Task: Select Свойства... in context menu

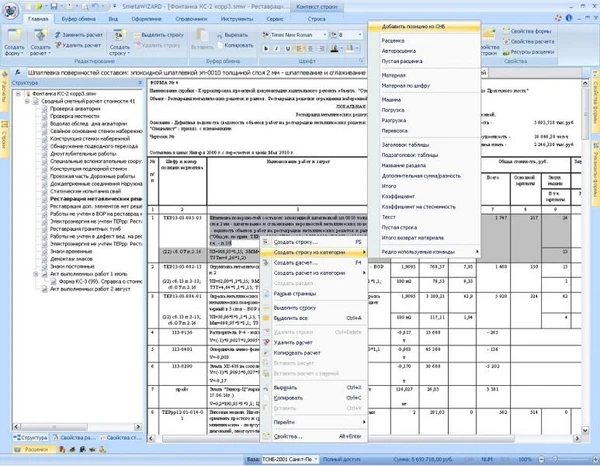Action: (314, 436)
